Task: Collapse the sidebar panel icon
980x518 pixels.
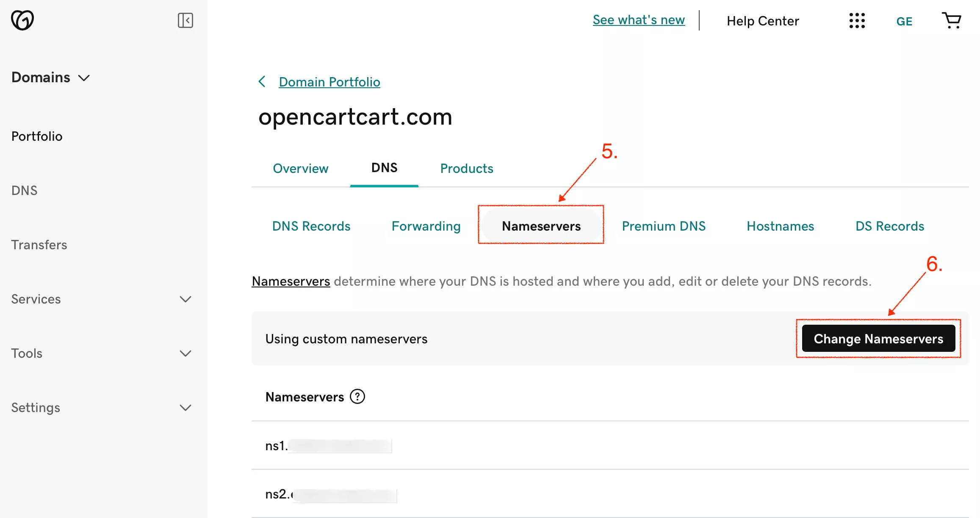Action: pos(185,20)
